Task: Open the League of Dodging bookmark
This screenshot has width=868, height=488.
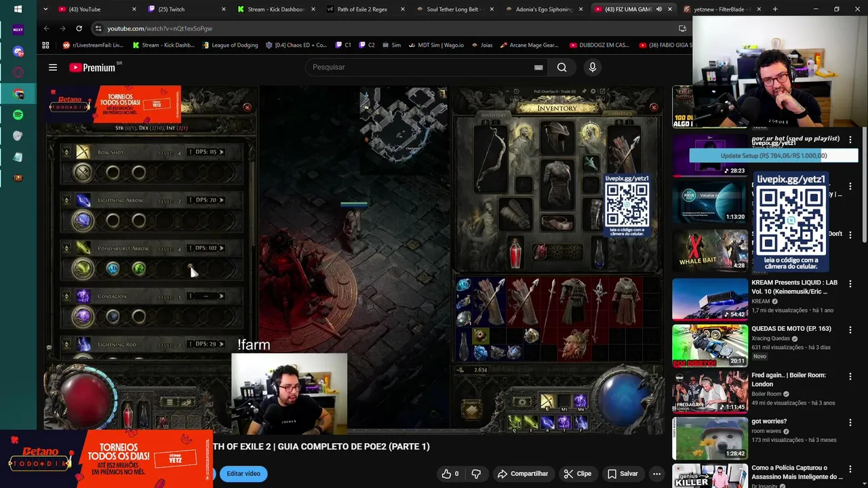Action: click(x=229, y=45)
